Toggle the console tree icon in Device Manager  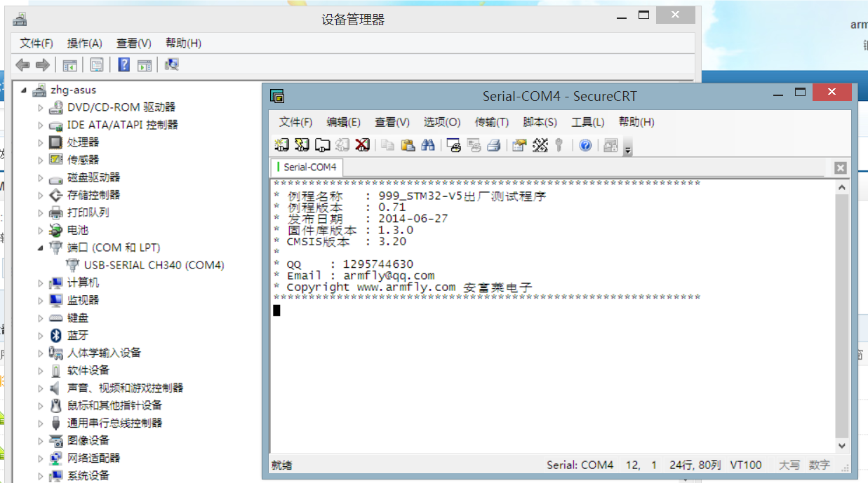(x=69, y=65)
